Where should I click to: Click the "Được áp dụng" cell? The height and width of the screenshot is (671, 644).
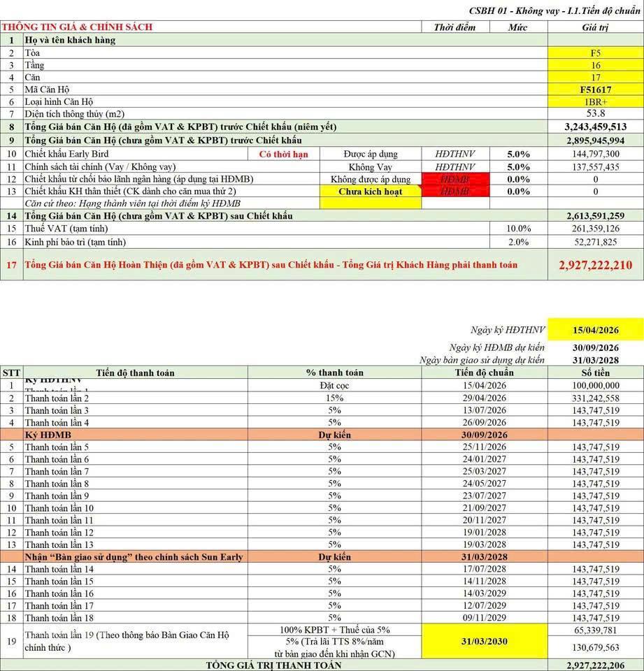click(371, 154)
